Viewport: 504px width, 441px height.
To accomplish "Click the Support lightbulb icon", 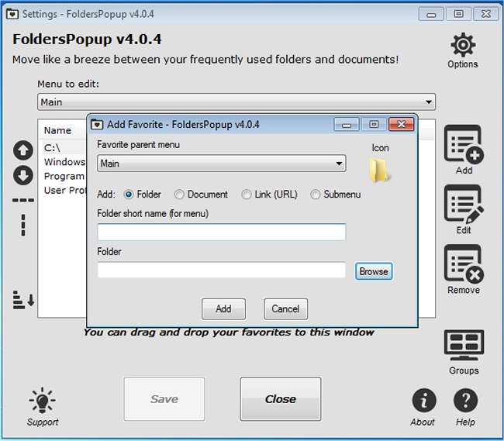I will tap(43, 400).
